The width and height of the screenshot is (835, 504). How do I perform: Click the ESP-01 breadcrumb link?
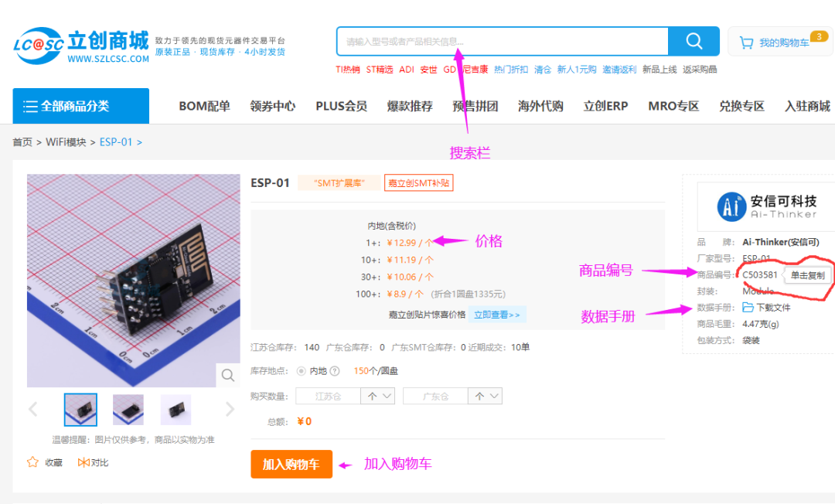[115, 142]
